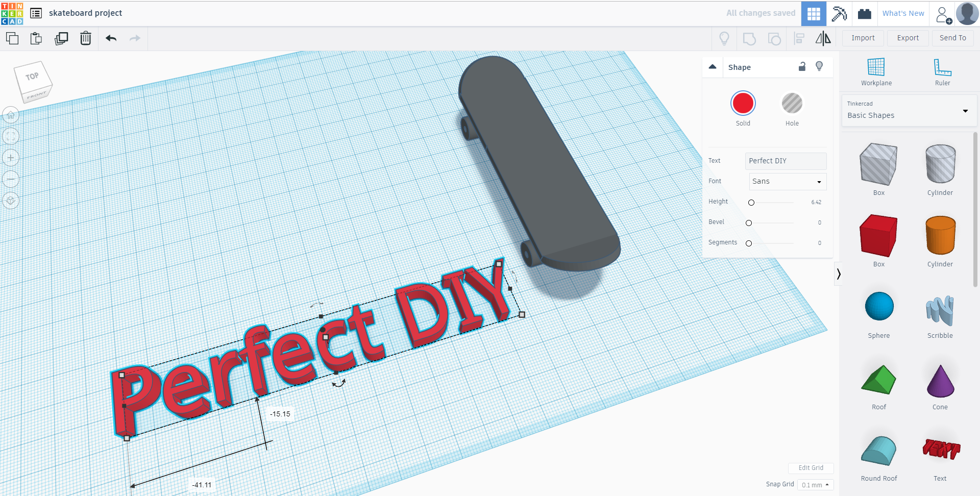Click the shapes panel scrollbar

coord(975,209)
